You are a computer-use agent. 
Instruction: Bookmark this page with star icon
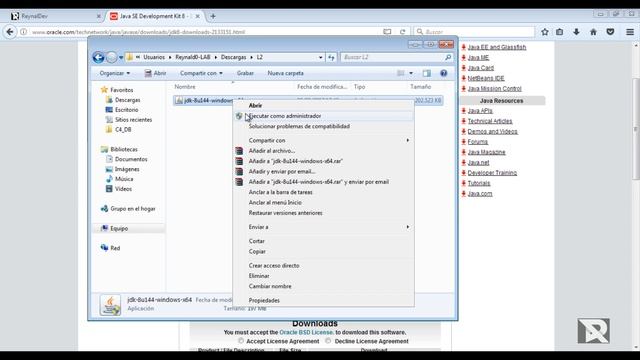(x=544, y=31)
